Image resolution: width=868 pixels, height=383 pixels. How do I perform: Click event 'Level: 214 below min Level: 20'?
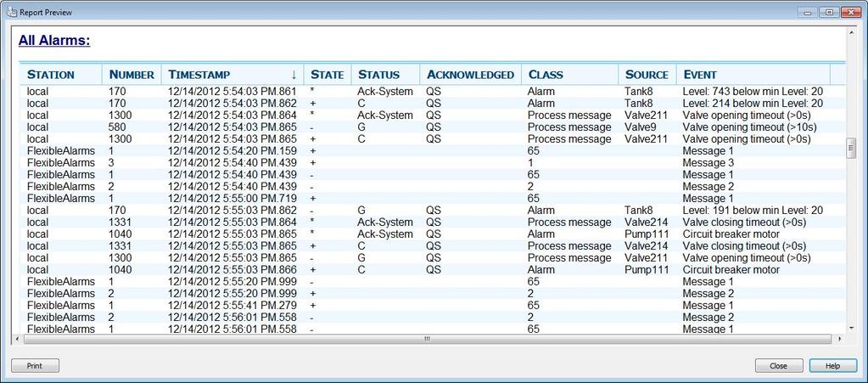coord(753,103)
